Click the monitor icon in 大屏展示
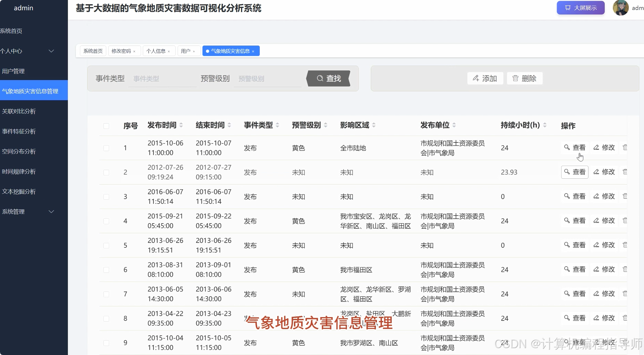 point(567,8)
